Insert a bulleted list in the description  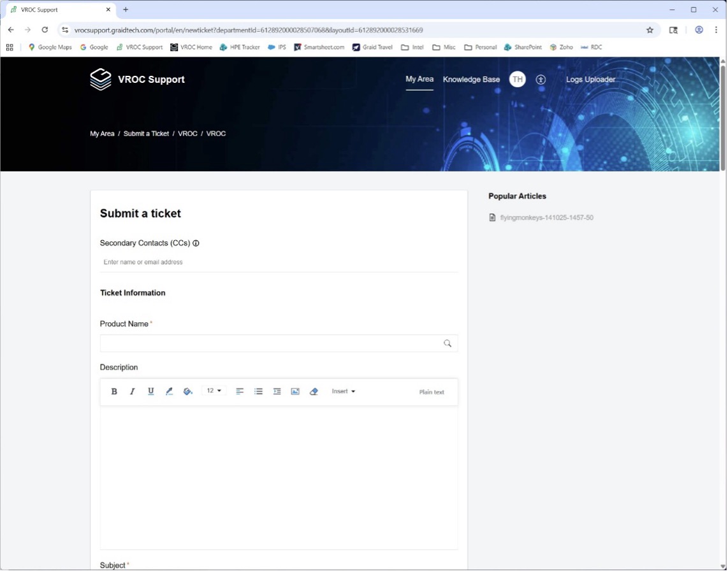258,392
